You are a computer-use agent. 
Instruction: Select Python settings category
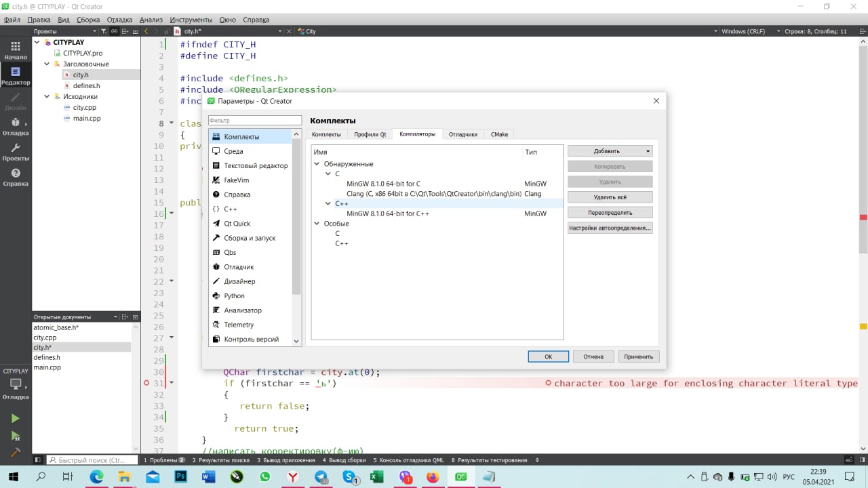pyautogui.click(x=251, y=296)
